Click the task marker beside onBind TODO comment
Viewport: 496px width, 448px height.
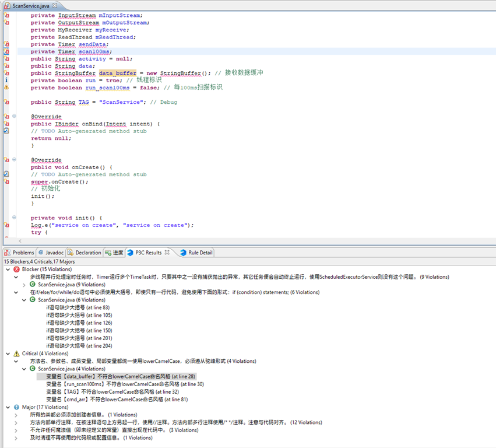pos(6,131)
